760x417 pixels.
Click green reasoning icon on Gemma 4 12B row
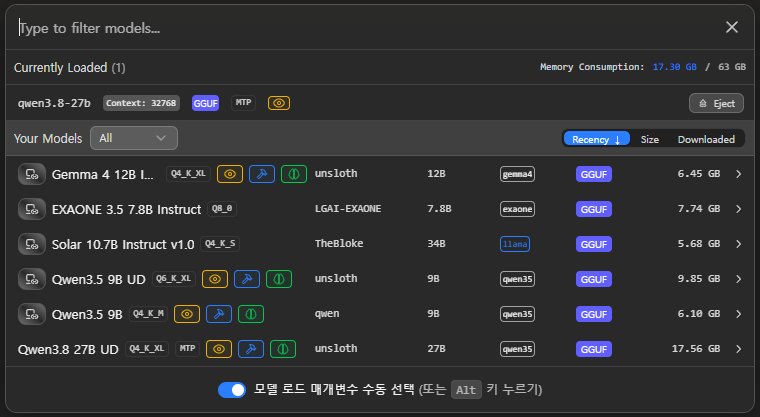pyautogui.click(x=294, y=174)
